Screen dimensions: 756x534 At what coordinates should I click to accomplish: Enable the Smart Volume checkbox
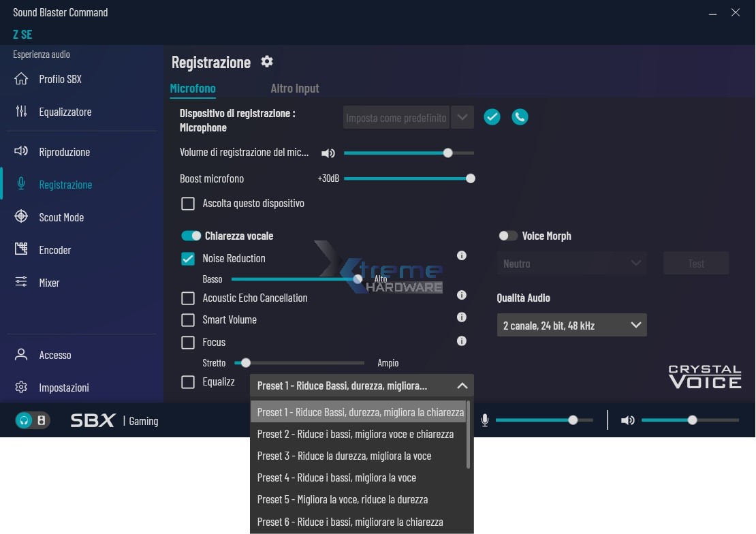pos(188,320)
